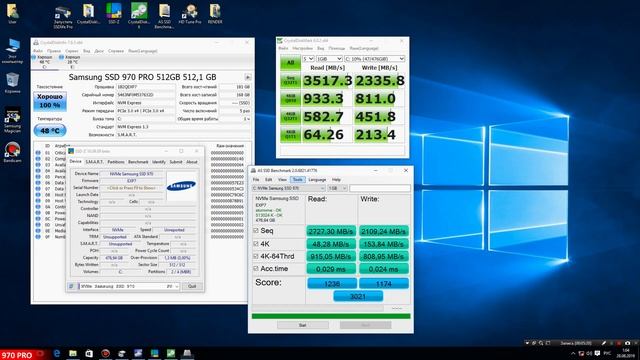This screenshot has height=360, width=640.
Task: Click refresh icon beside SSD-Z drive selector
Action: (x=71, y=286)
